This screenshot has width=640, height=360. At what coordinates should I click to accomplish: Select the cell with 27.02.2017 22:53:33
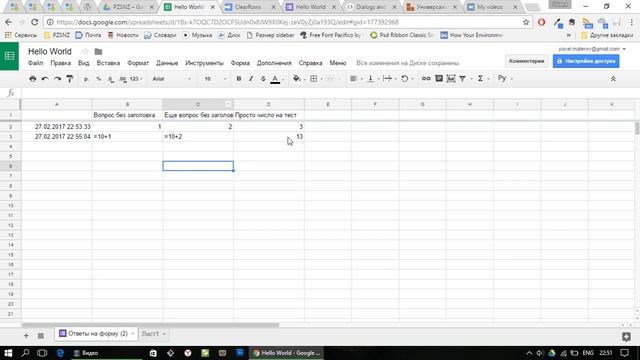57,127
